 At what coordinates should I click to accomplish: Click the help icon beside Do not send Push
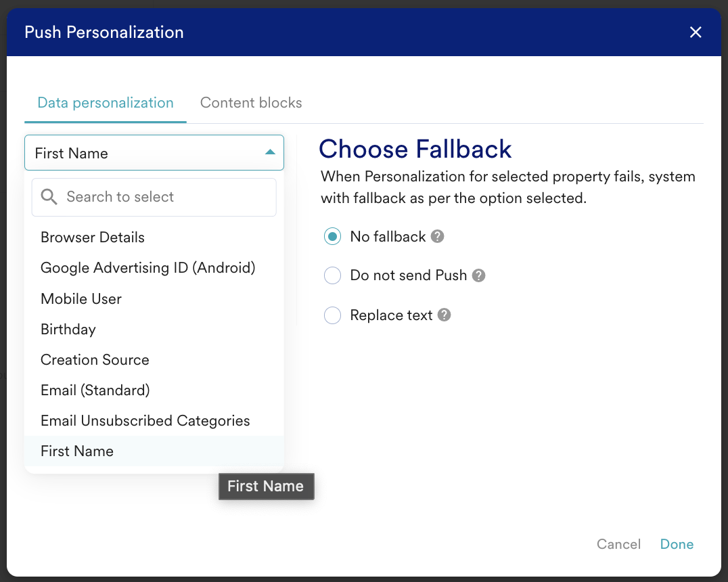pyautogui.click(x=478, y=275)
